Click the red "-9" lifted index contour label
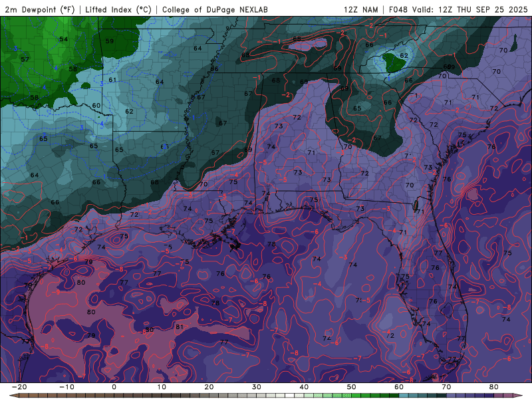 [x=57, y=292]
